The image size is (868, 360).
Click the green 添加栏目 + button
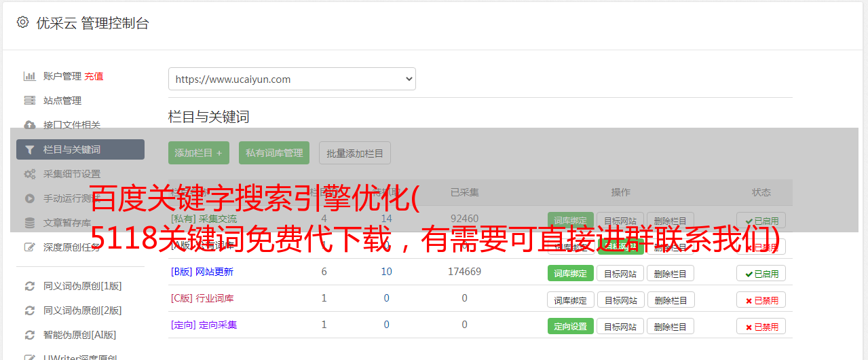(x=199, y=153)
